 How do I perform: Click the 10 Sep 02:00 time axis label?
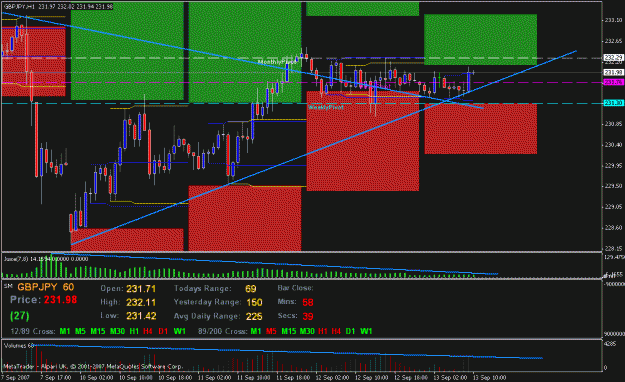pos(96,377)
